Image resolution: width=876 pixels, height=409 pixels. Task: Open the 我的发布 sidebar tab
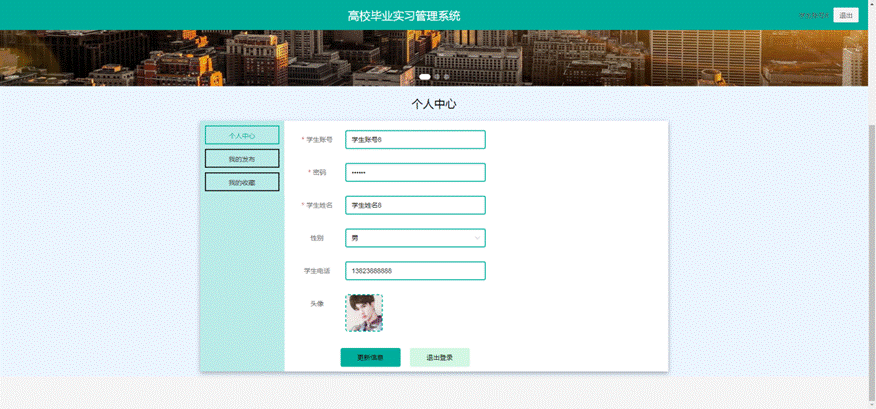242,159
